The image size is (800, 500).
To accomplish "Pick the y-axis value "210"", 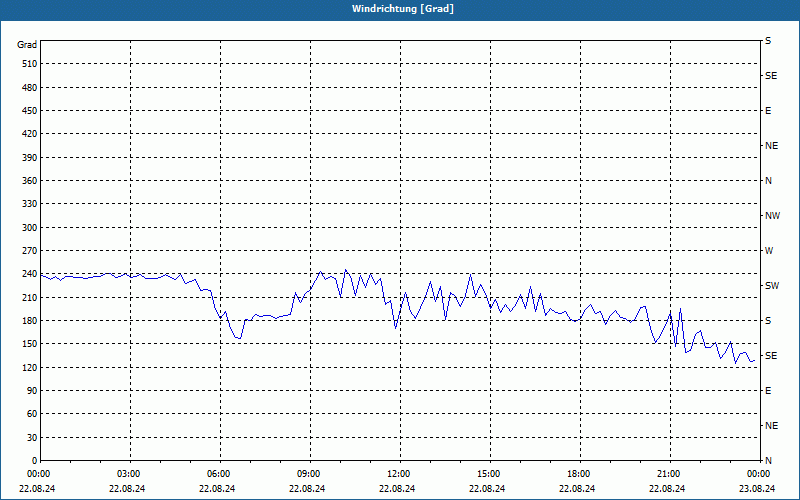I will (30, 297).
